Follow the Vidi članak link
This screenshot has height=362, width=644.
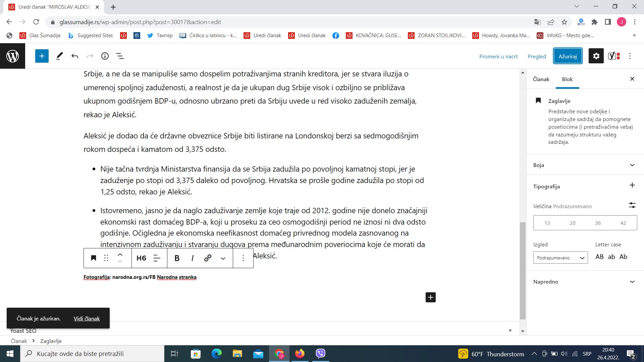pos(87,318)
